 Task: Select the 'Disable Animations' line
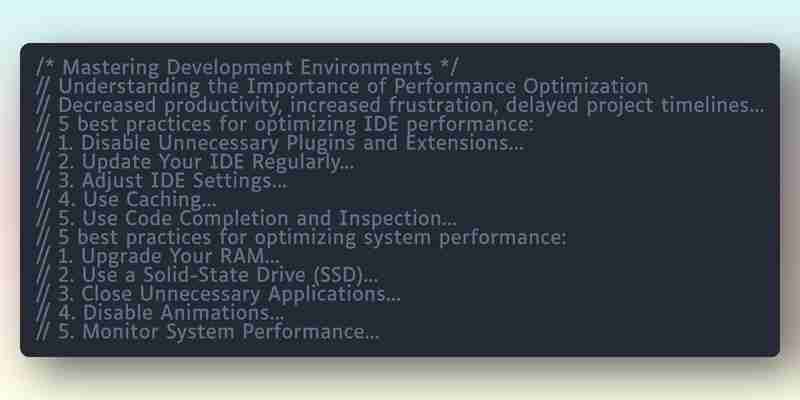click(x=160, y=313)
